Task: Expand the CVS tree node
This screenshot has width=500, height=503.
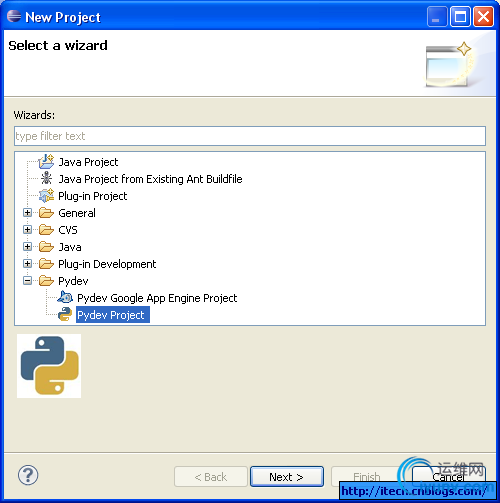Action: click(x=28, y=230)
